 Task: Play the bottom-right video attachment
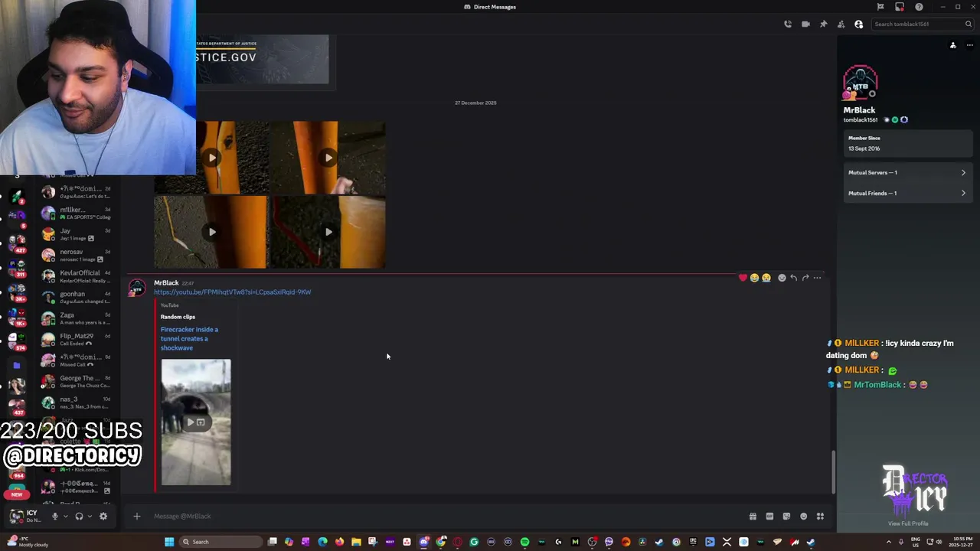(328, 232)
